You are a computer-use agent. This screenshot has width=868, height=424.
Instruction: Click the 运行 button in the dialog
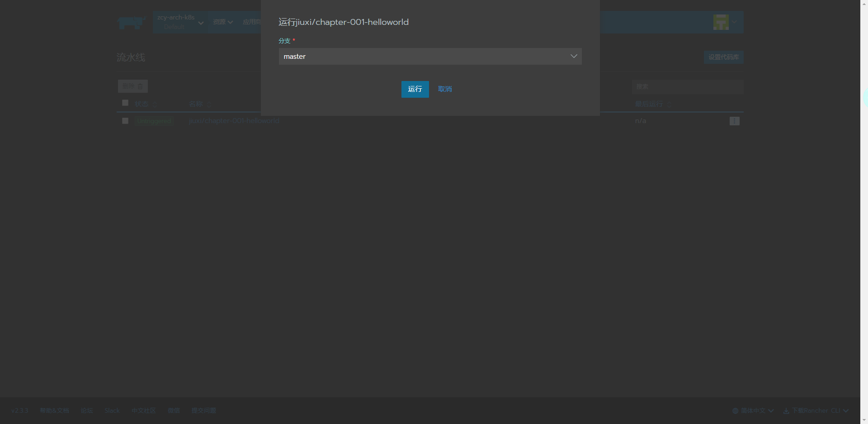(x=415, y=89)
